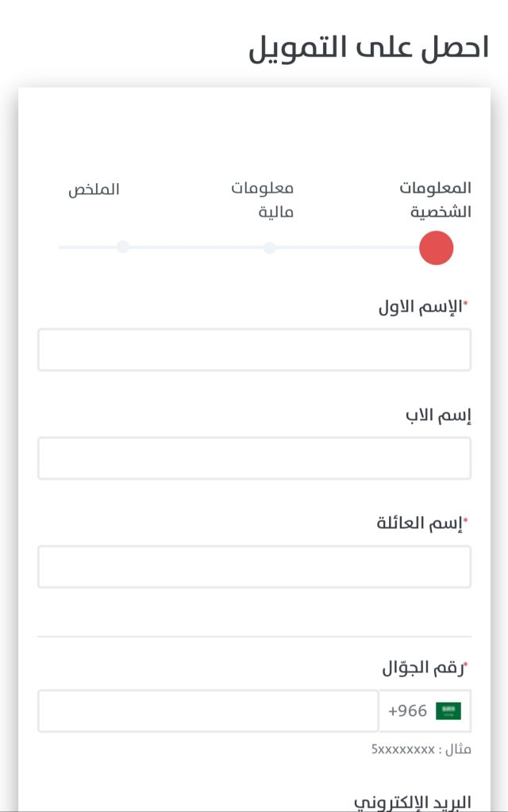This screenshot has width=508, height=812.
Task: Click the رقم الجوّال field label
Action: point(423,668)
